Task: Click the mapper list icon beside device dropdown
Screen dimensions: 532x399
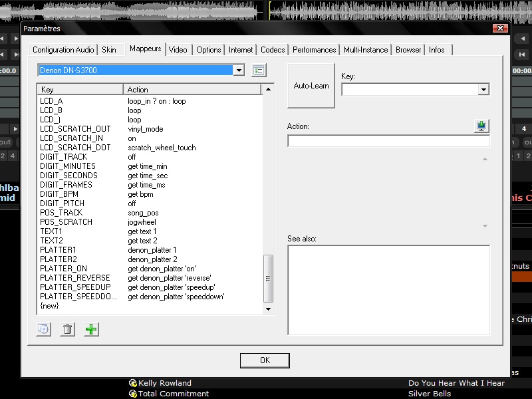Action: click(x=259, y=70)
